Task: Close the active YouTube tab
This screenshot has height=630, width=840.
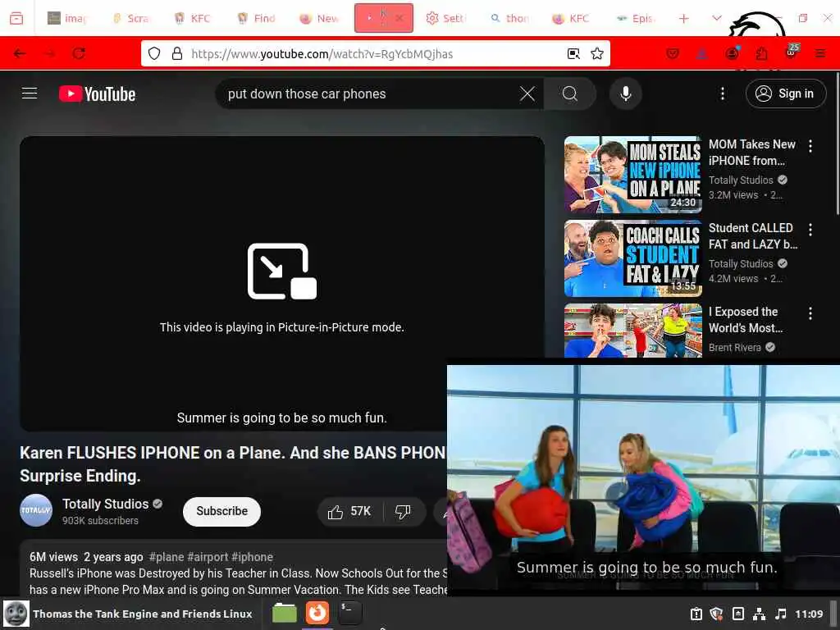Action: (x=399, y=18)
